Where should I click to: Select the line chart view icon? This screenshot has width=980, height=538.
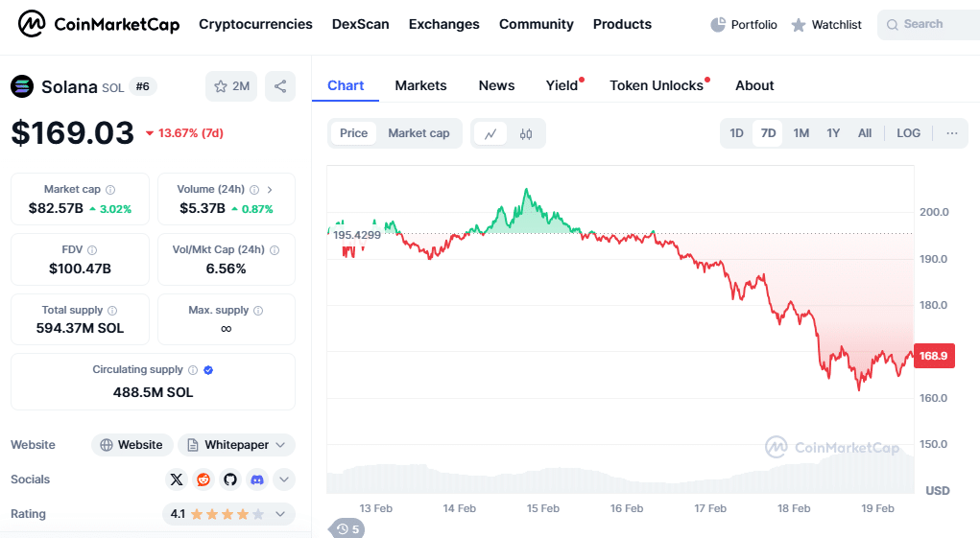tap(490, 133)
